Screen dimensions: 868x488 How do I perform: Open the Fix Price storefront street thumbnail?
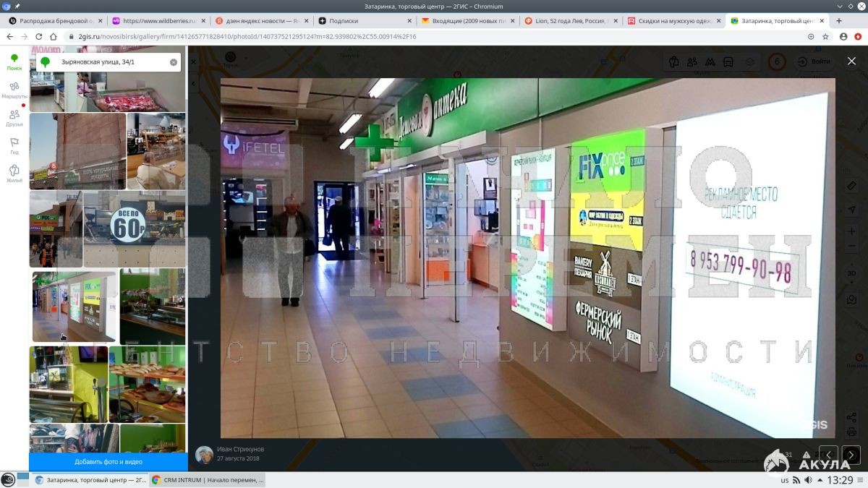pyautogui.click(x=56, y=229)
